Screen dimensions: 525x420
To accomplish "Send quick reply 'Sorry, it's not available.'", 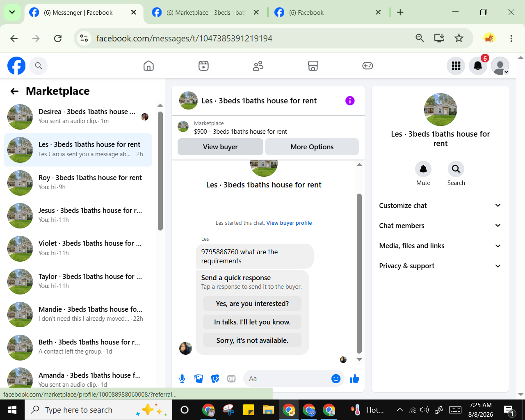I will [x=252, y=340].
